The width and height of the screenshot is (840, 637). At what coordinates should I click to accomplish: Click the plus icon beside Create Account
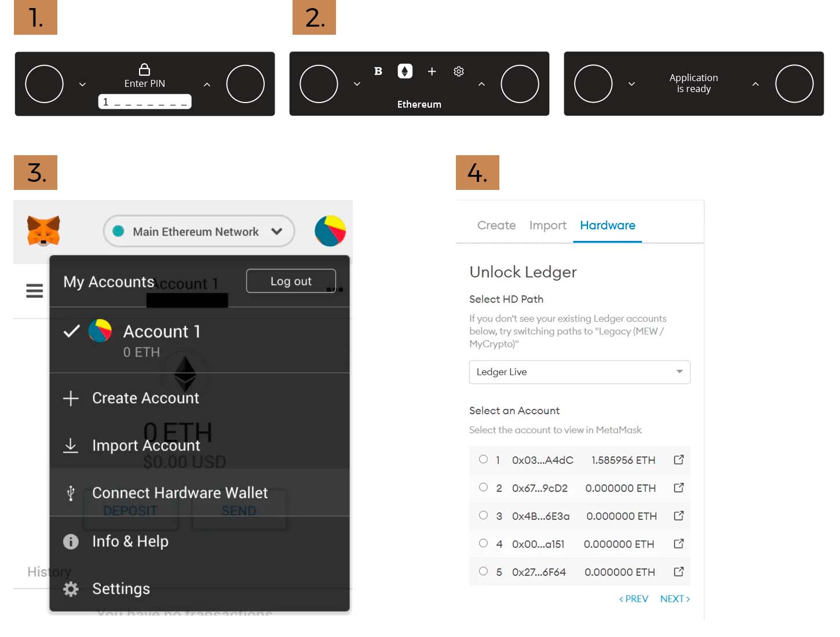[71, 398]
